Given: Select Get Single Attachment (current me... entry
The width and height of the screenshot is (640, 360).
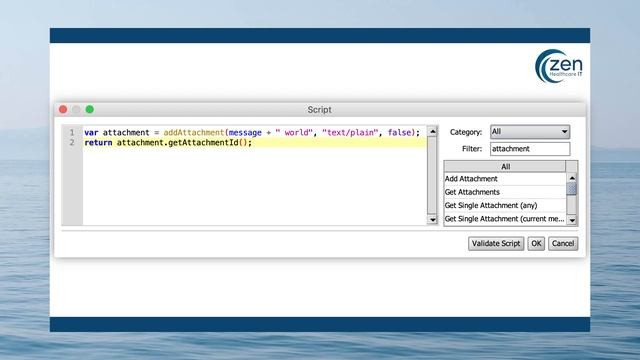Looking at the screenshot, I should point(505,219).
